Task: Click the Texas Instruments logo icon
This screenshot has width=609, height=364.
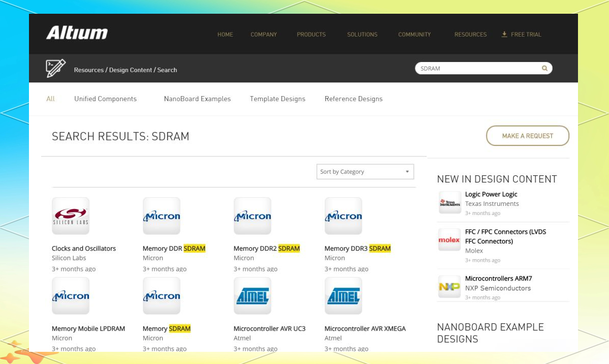Action: point(450,202)
